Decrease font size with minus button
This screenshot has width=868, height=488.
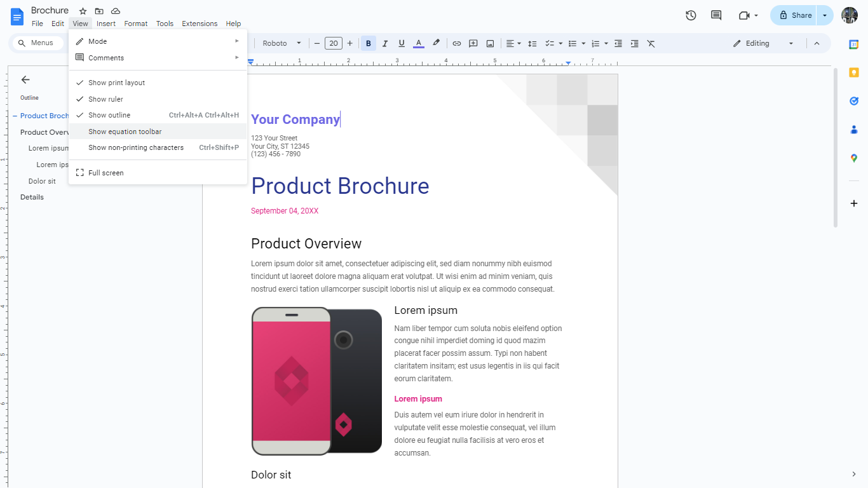(317, 43)
